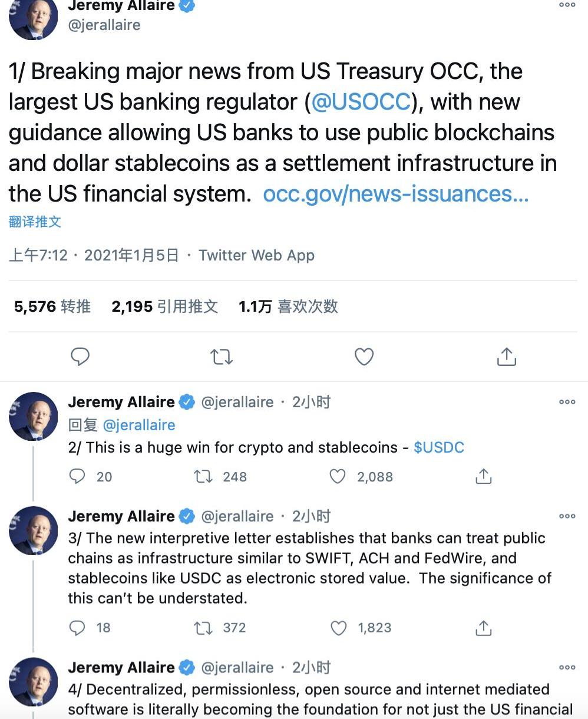Open more options on tweet 2/
The image size is (588, 719).
pos(567,402)
